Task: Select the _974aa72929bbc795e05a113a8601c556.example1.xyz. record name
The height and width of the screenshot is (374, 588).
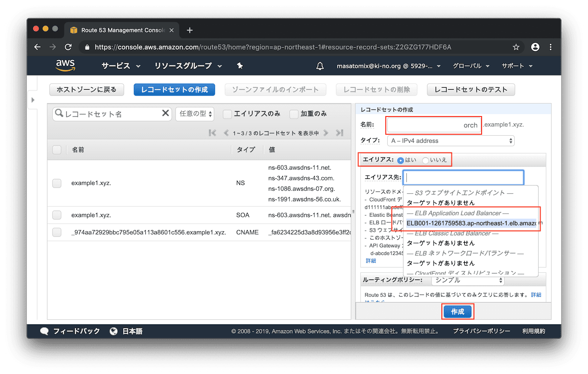Action: [x=149, y=232]
